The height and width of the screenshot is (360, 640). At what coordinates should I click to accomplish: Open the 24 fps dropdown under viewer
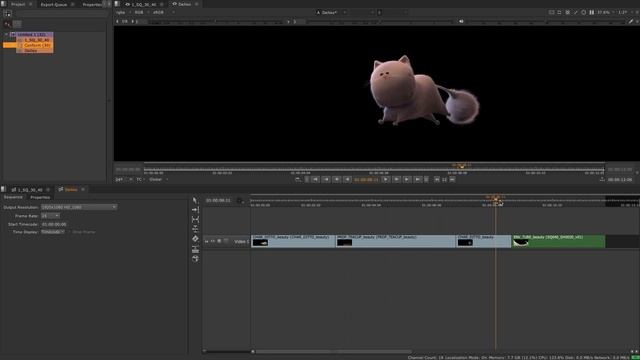pyautogui.click(x=124, y=180)
